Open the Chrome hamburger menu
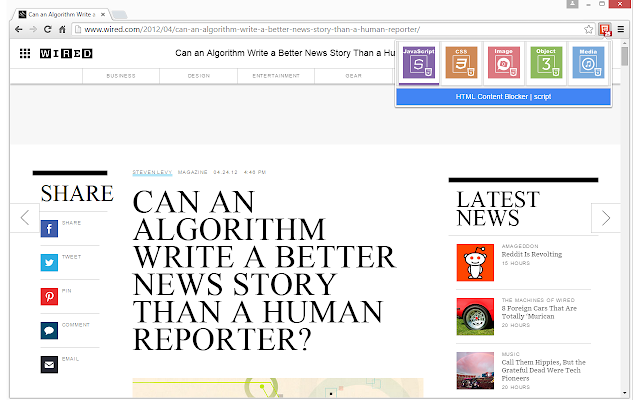 point(621,29)
